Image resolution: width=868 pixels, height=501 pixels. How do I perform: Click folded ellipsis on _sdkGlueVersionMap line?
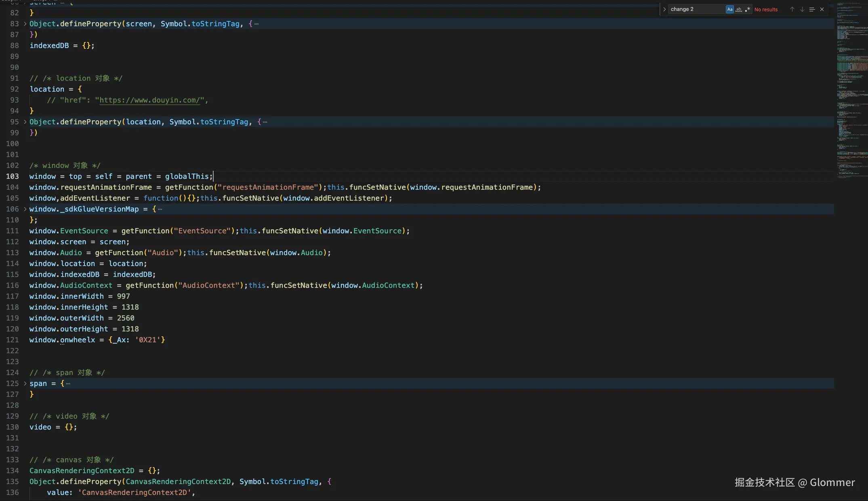[160, 209]
